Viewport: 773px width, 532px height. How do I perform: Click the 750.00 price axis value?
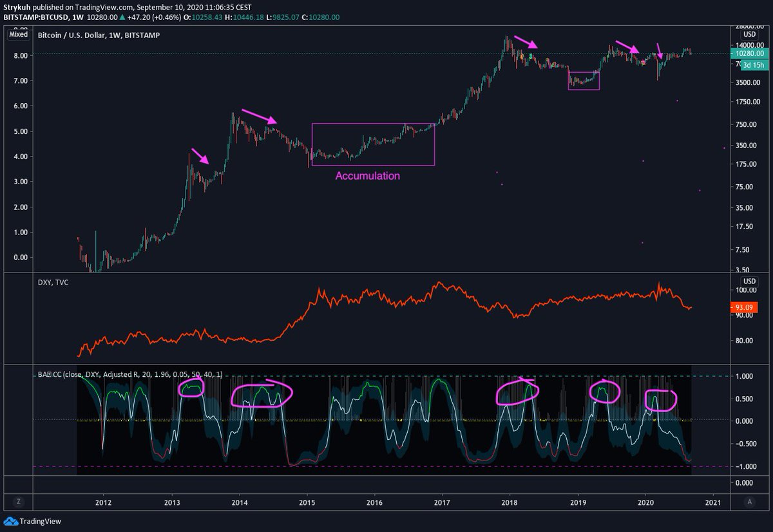tap(747, 125)
